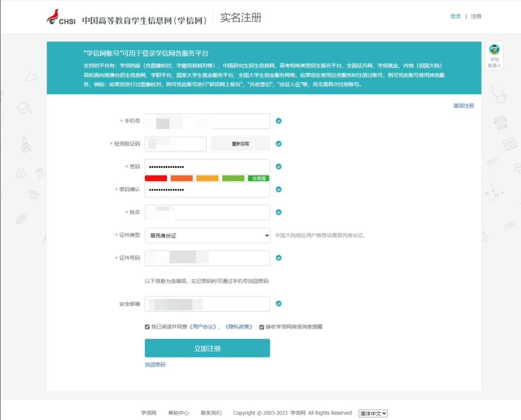
Task: Focus the 姓名 input field
Action: click(207, 212)
